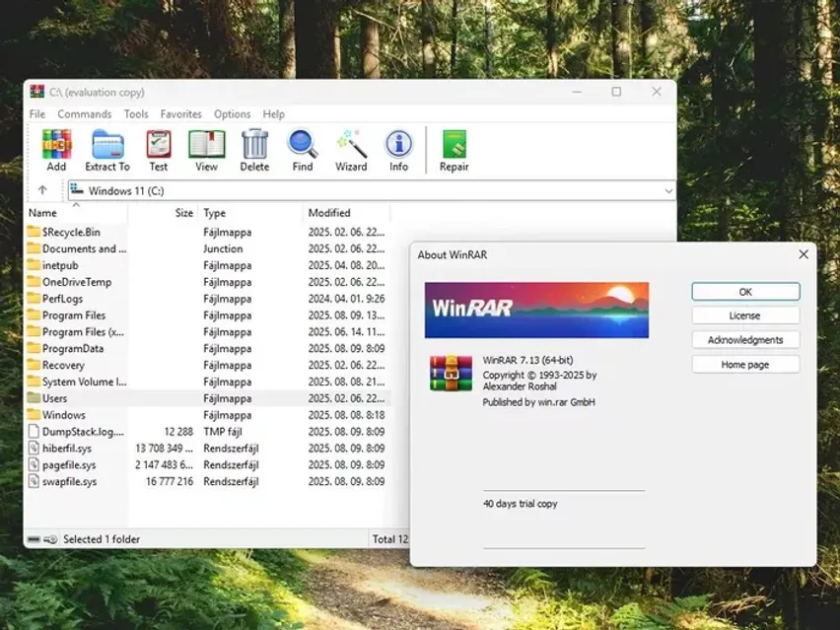Click the Info toolbar icon
Screen dimensions: 840x630
(398, 144)
